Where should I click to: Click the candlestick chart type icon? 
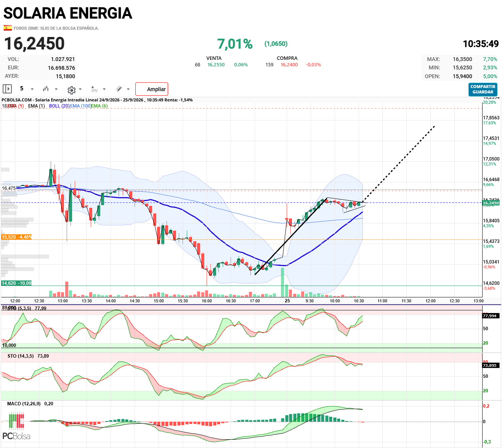(46, 89)
